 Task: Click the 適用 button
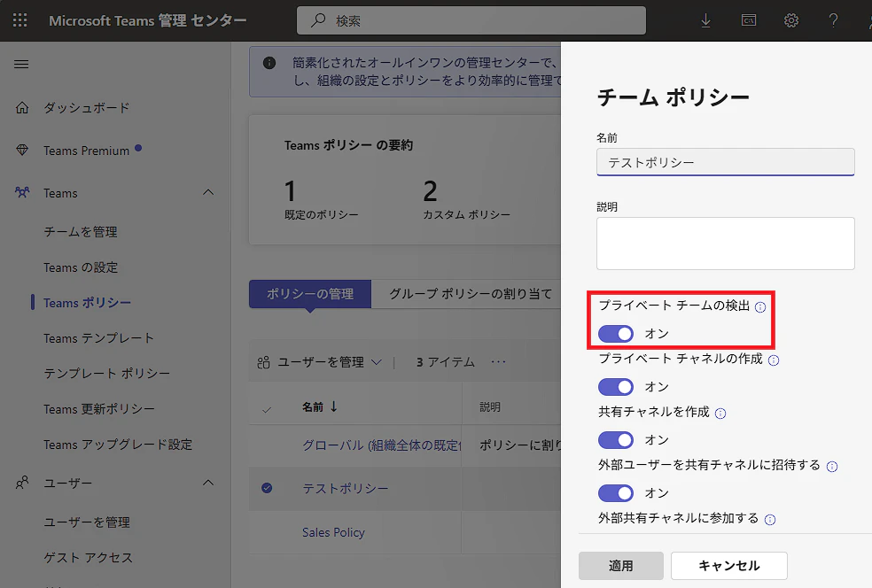[x=620, y=566]
